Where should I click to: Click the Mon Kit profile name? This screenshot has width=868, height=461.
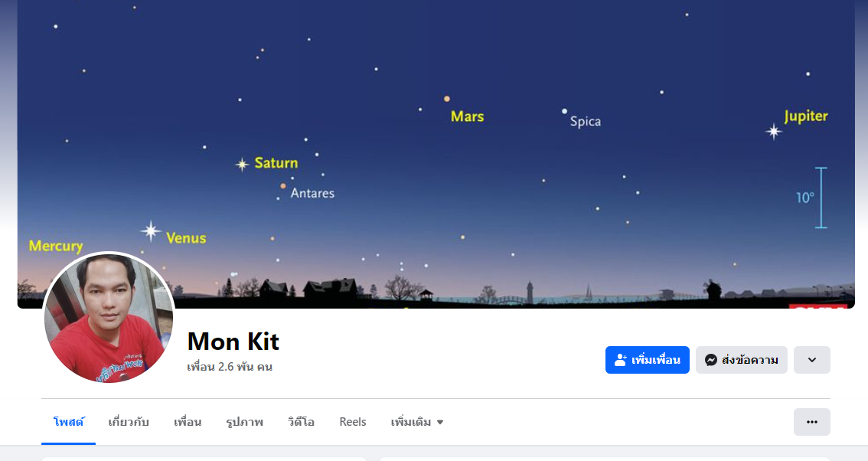pos(233,342)
